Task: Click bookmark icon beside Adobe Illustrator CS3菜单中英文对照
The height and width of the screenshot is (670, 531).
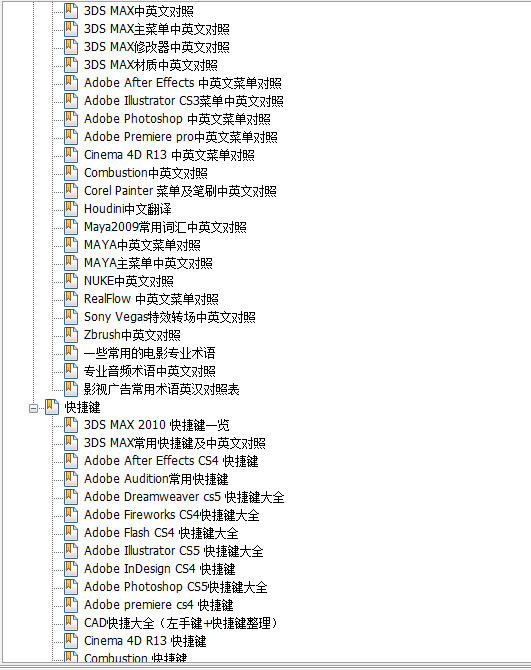Action: (x=71, y=101)
